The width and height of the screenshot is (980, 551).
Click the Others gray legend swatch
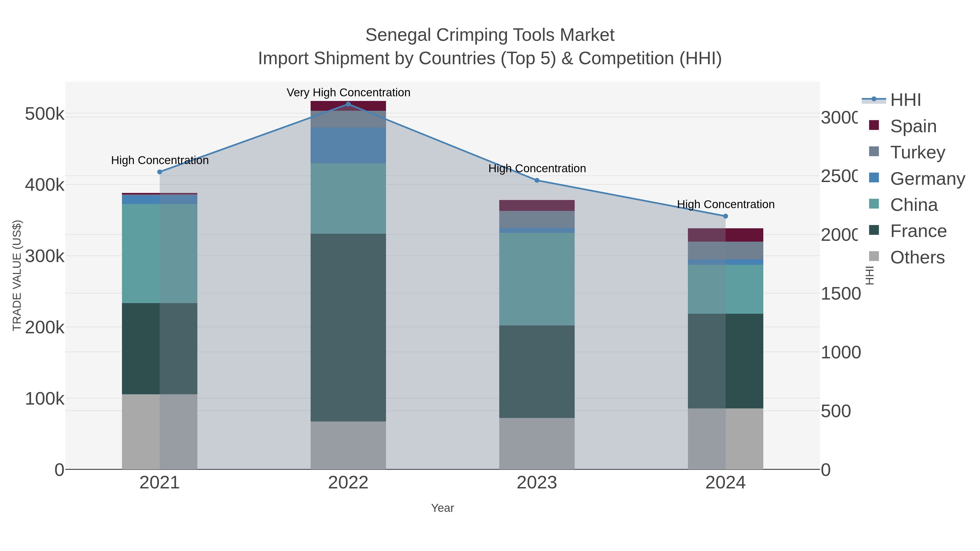point(874,256)
